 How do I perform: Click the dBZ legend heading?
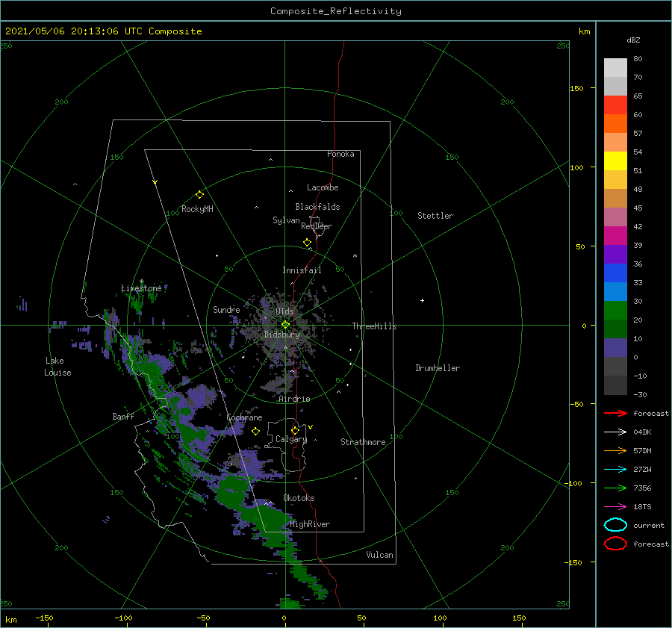pos(633,40)
